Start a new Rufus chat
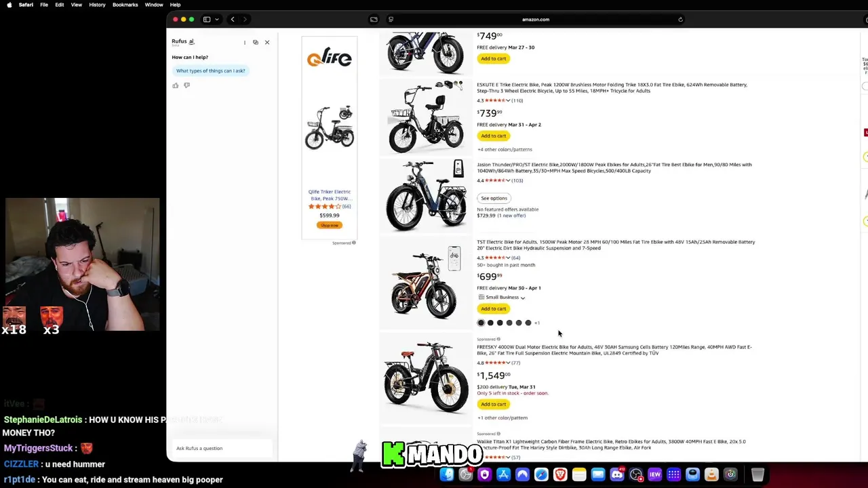 (256, 42)
